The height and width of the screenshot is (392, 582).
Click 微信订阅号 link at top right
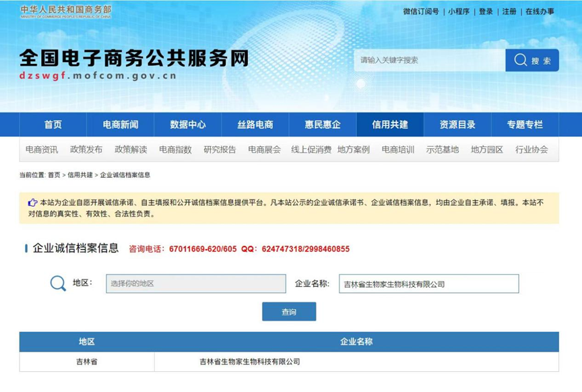click(x=421, y=11)
